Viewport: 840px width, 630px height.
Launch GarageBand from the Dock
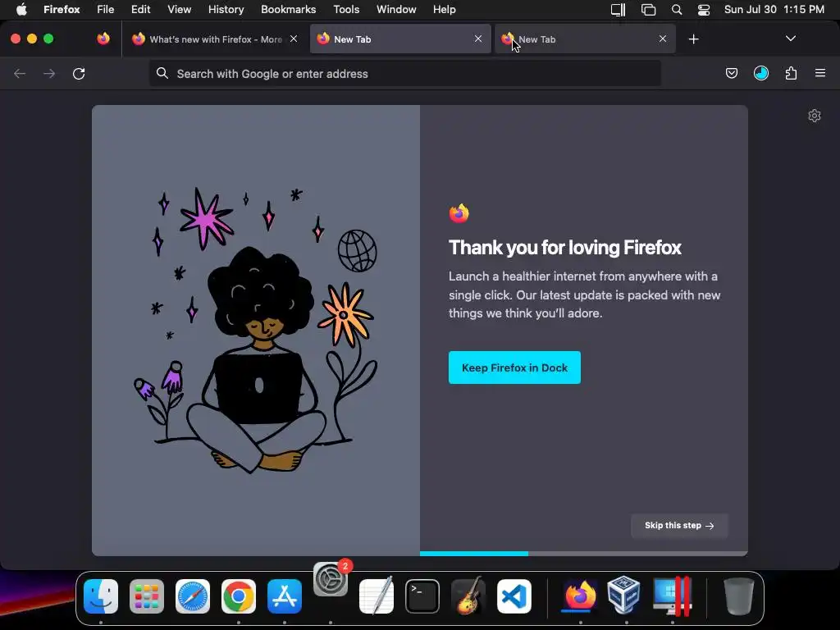pyautogui.click(x=468, y=596)
